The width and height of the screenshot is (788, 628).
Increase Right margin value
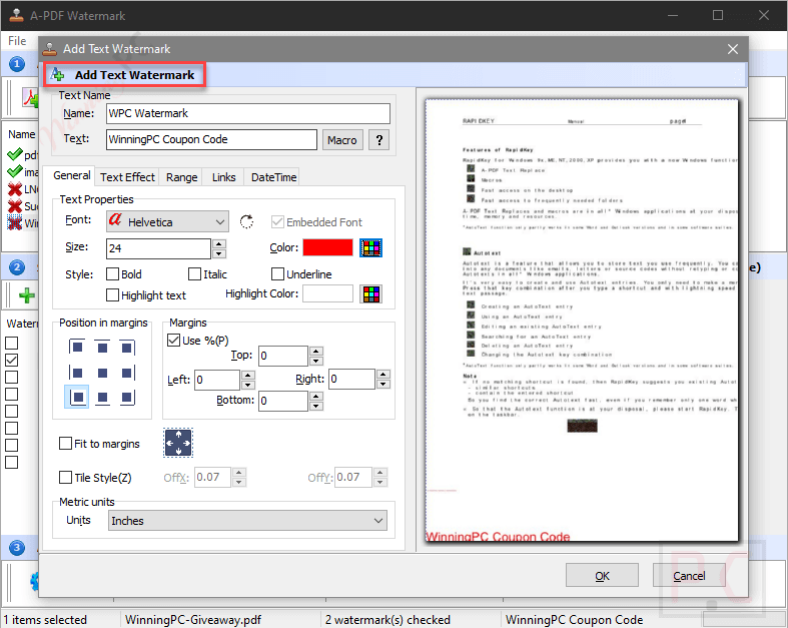383,374
